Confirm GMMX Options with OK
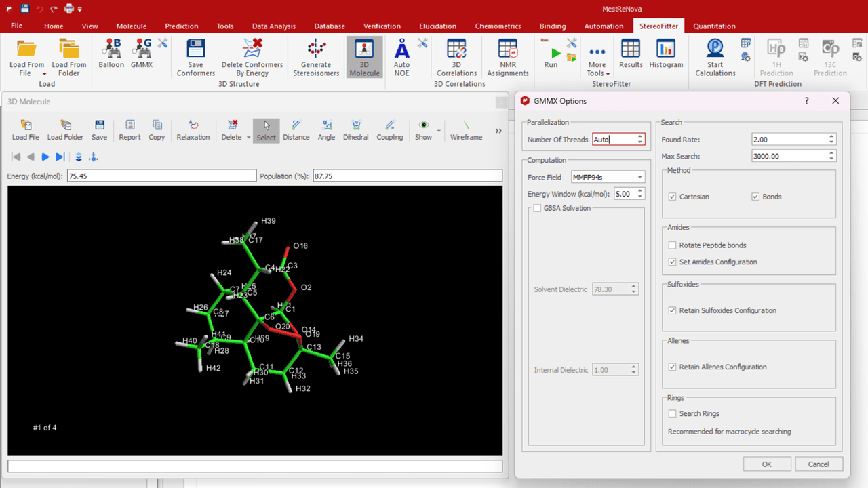This screenshot has height=488, width=868. click(x=767, y=464)
